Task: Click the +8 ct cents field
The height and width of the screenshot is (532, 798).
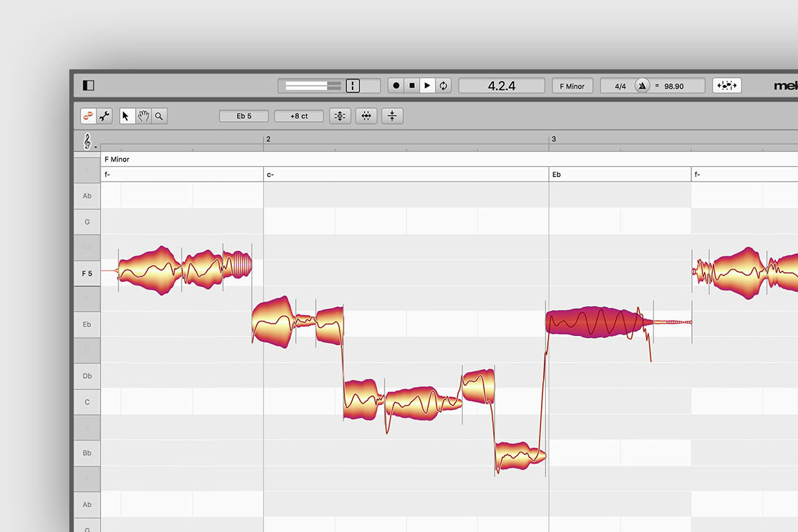Action: click(299, 116)
